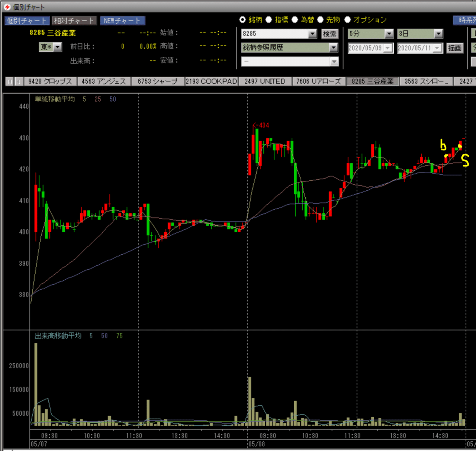476x451 pixels.
Task: Click the 出来高移動平均 volume label
Action: tap(58, 336)
